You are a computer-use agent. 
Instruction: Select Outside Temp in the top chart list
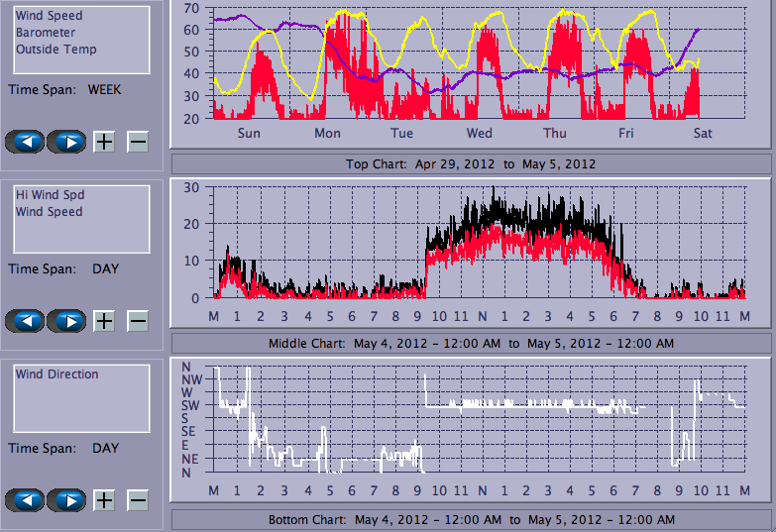(x=55, y=50)
